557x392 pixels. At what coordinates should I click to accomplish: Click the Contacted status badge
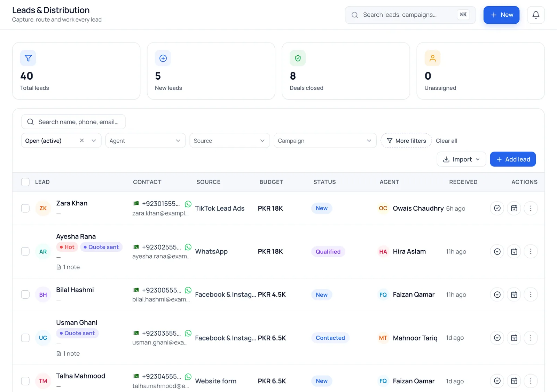330,338
